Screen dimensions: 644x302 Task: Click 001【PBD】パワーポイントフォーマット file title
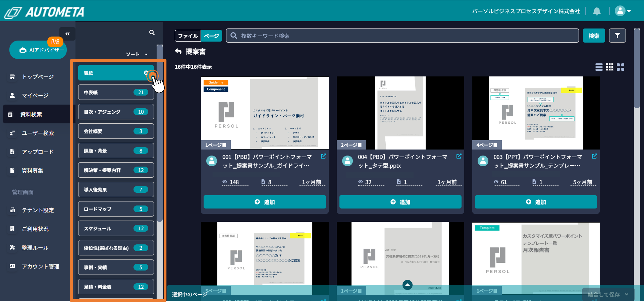(x=267, y=161)
